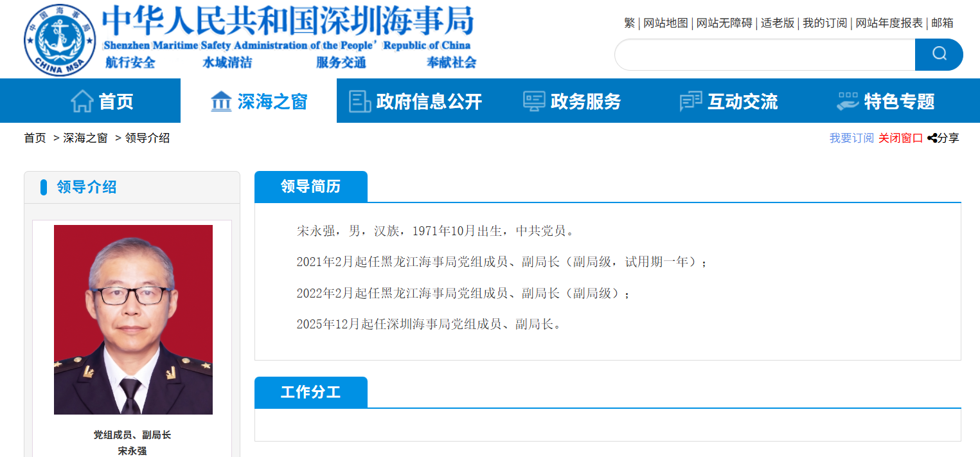Click the building icon on the 深海之窗 tab

[221, 101]
